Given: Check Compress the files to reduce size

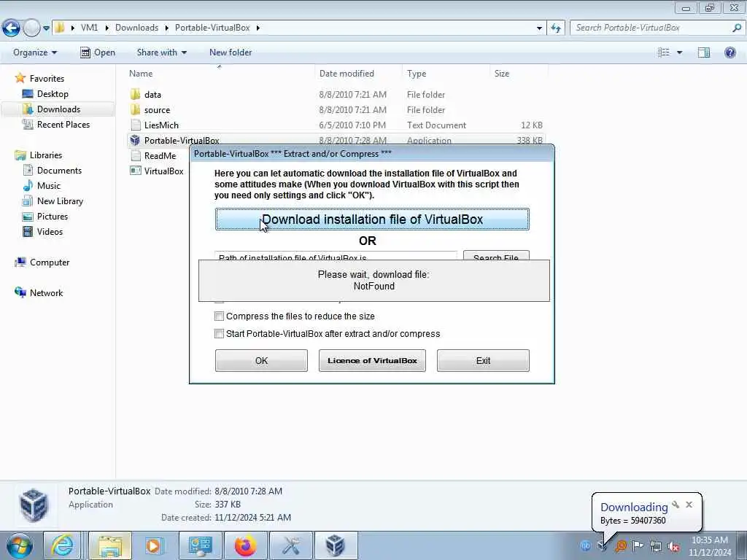Looking at the screenshot, I should 219,316.
